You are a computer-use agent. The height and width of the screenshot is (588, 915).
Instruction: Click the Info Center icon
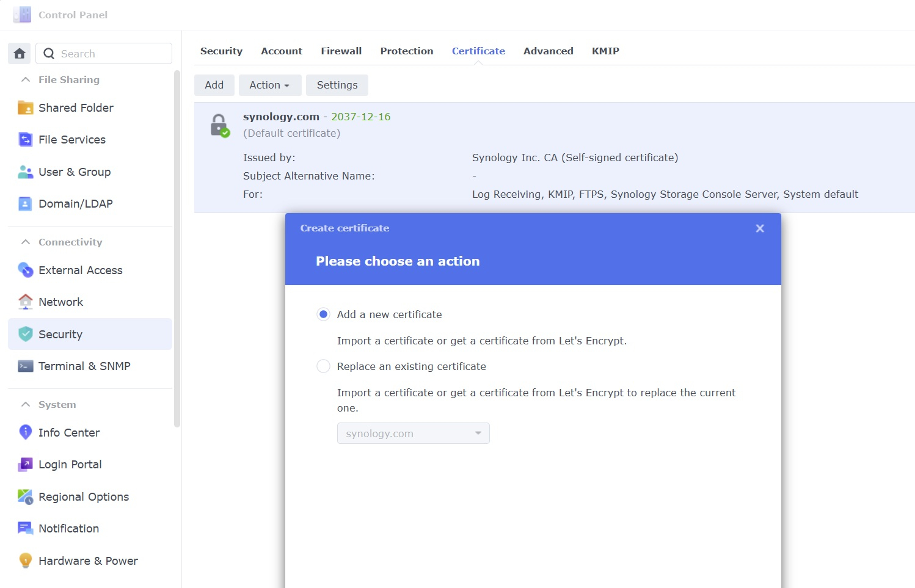coord(26,432)
